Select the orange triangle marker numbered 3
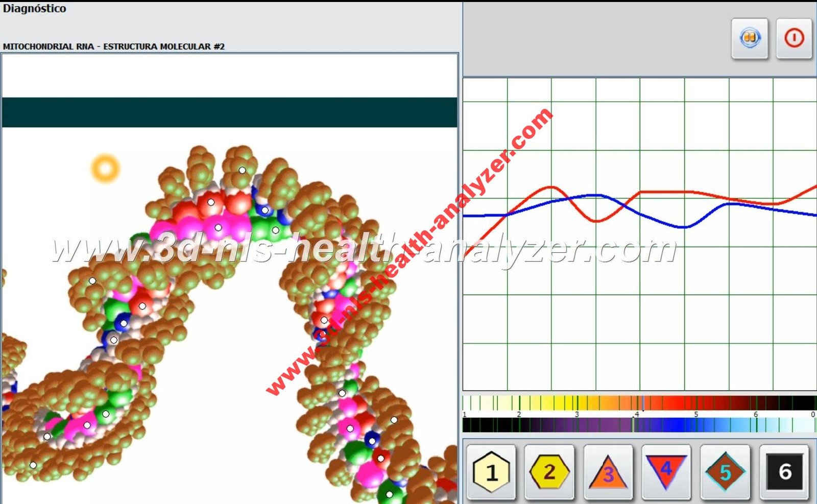The height and width of the screenshot is (504, 817). [607, 474]
